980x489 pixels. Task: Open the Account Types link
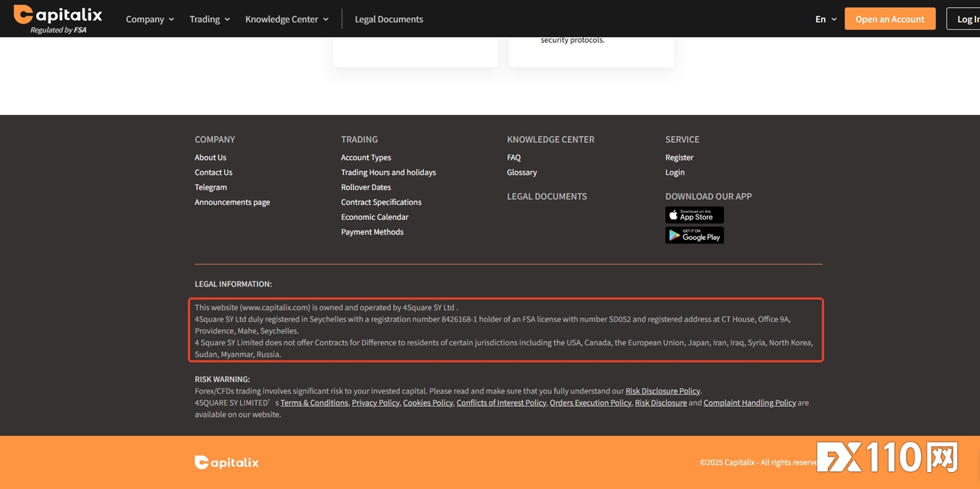(366, 157)
